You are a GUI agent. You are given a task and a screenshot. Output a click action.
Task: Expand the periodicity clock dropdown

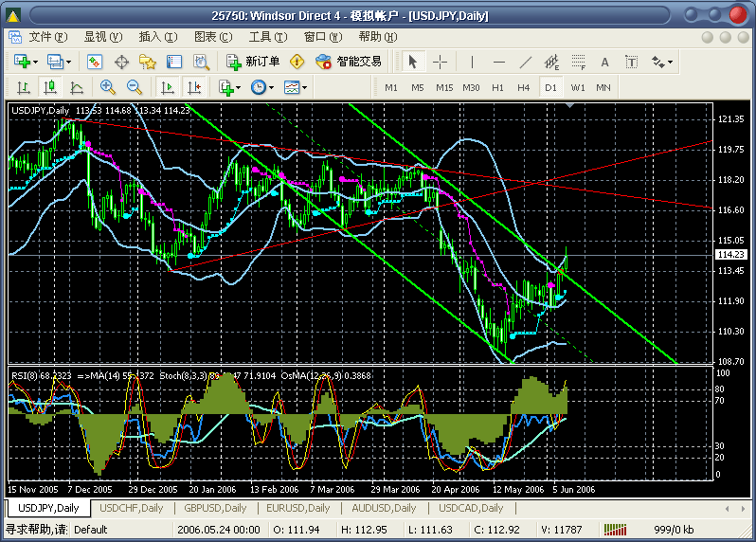(x=271, y=87)
